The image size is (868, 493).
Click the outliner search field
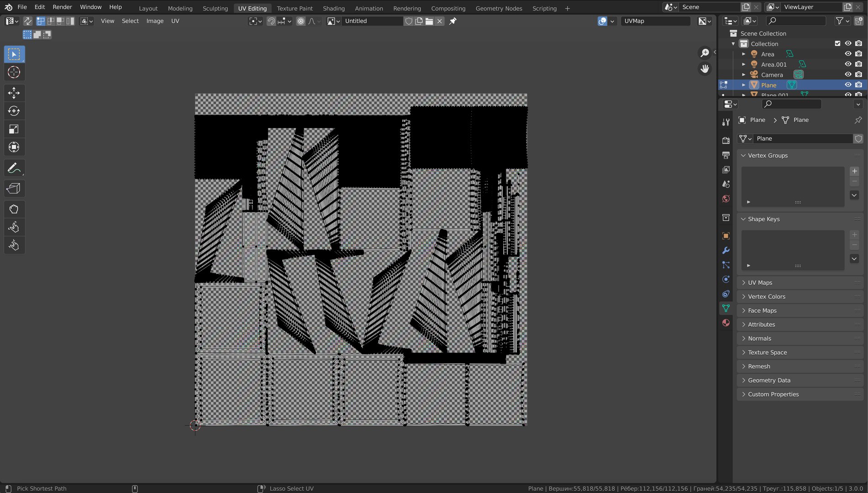pos(796,21)
